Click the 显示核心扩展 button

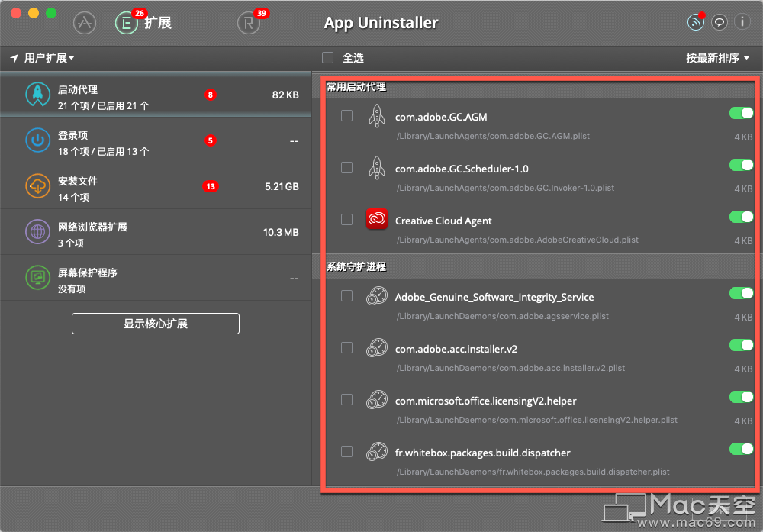[156, 324]
